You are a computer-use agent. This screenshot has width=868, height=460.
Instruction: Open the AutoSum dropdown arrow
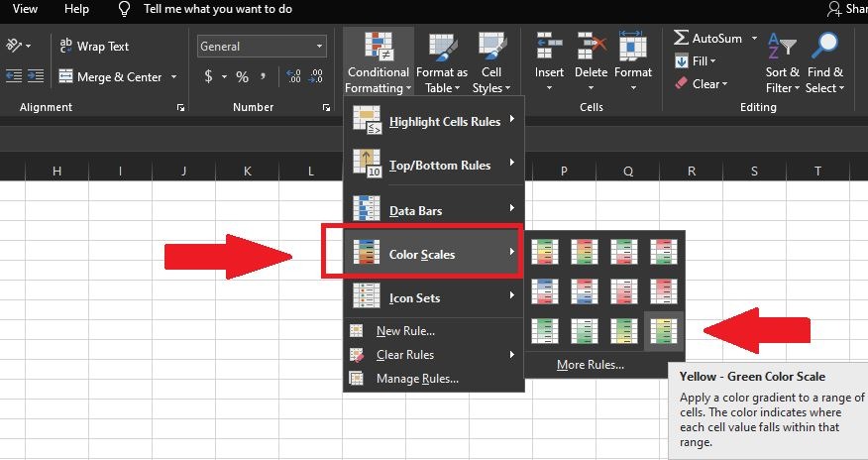[754, 39]
